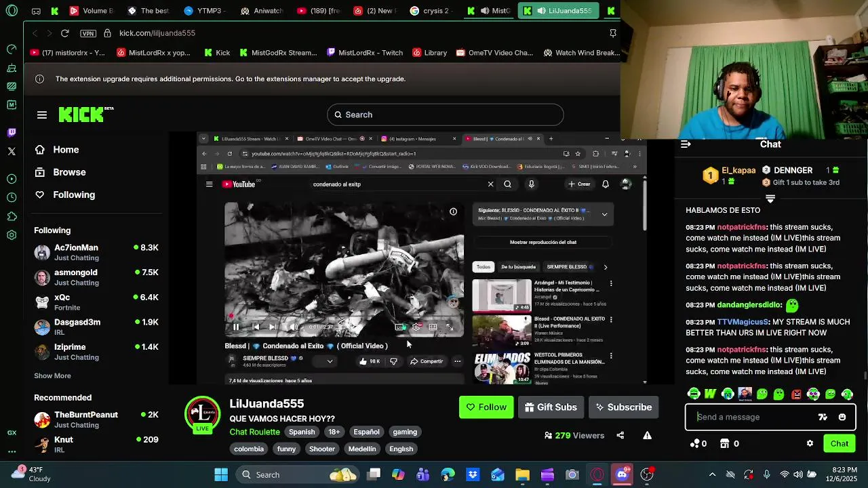Report the stream with warning icon
Viewport: 868px width, 488px height.
(648, 435)
